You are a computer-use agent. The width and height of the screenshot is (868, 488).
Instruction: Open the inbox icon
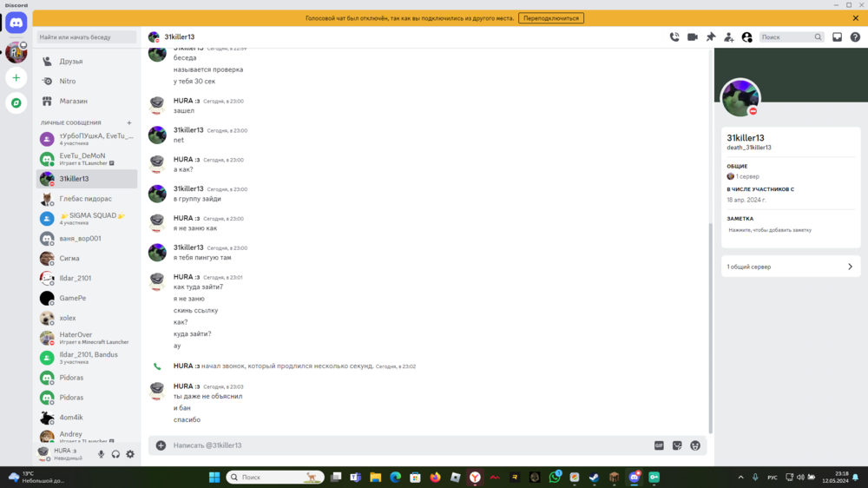point(837,37)
